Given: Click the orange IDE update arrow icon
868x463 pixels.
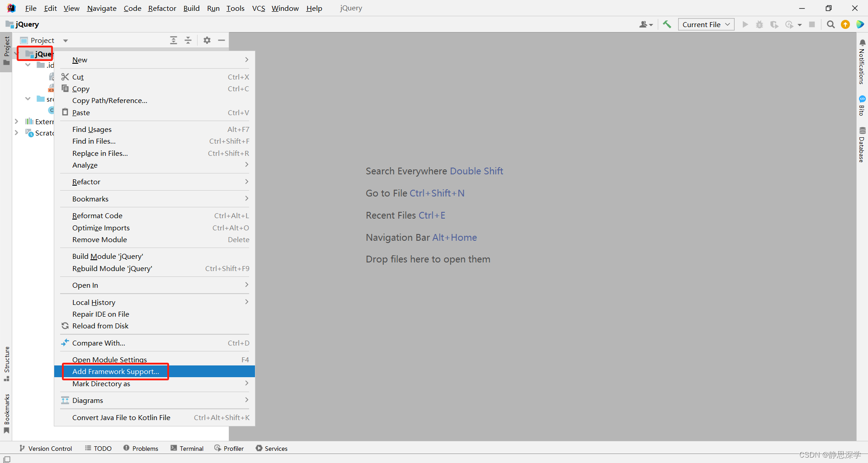Looking at the screenshot, I should coord(845,24).
